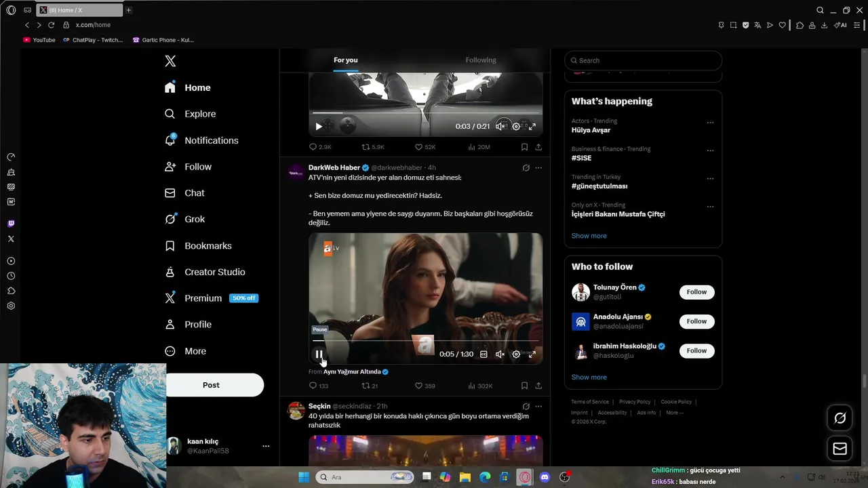Open the Chat section
The height and width of the screenshot is (488, 868).
184,193
